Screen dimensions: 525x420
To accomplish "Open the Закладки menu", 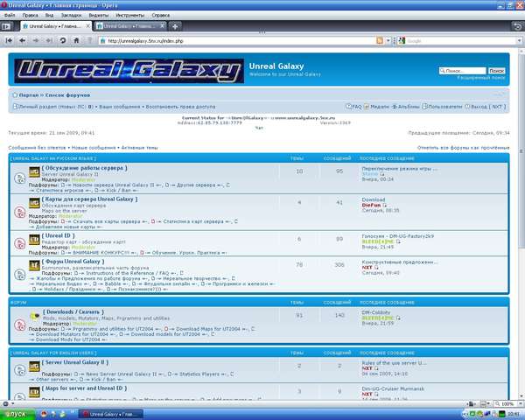I will coord(71,15).
